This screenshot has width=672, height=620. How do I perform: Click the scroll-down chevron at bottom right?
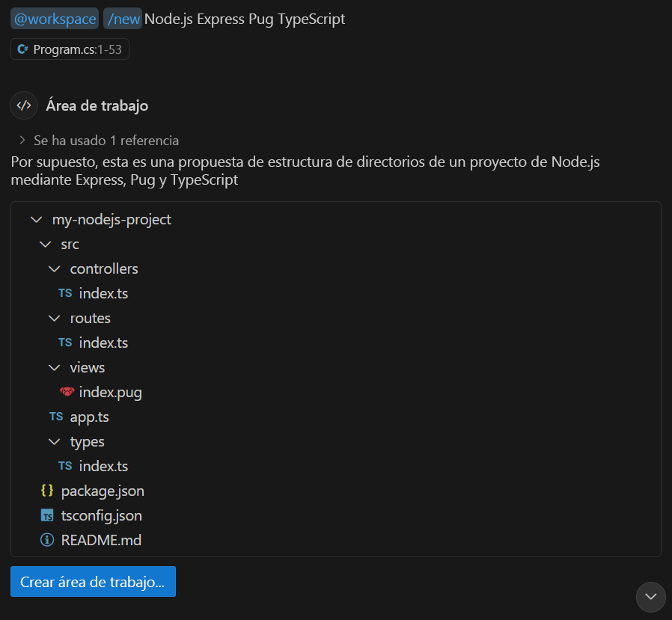point(650,597)
